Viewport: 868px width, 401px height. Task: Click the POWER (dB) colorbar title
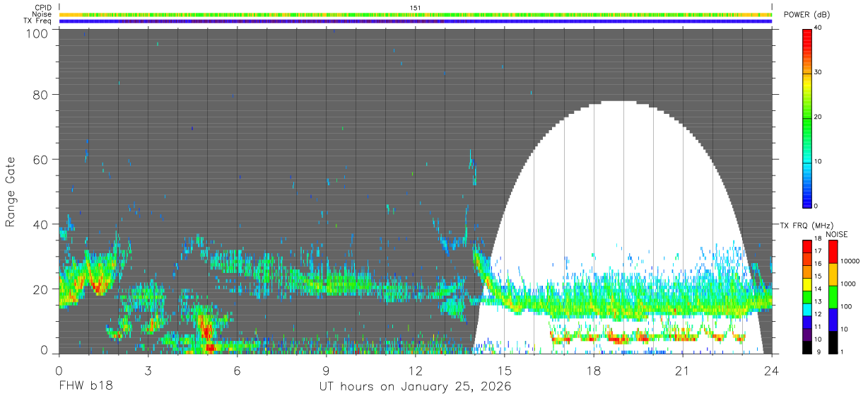[x=807, y=14]
